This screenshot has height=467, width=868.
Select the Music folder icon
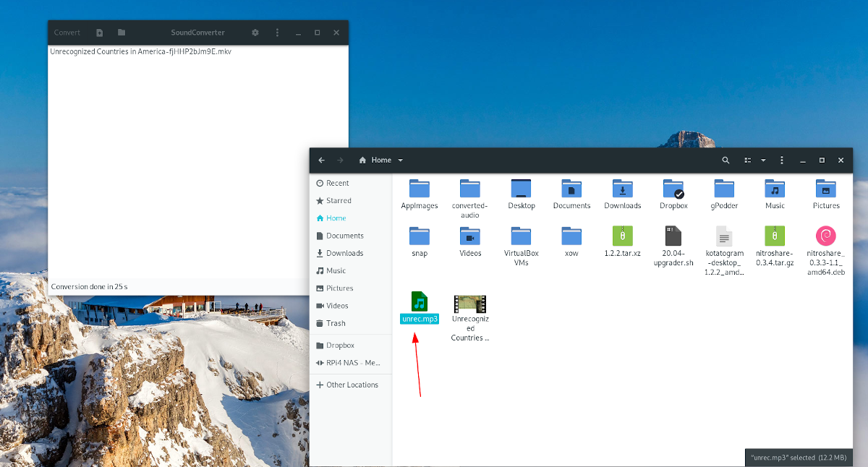(x=775, y=189)
